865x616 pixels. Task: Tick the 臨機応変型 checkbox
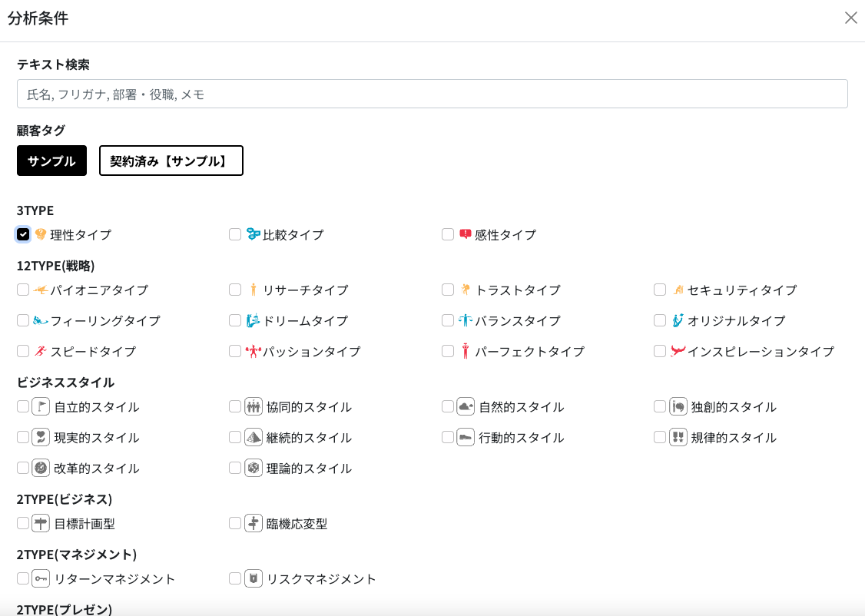(235, 523)
